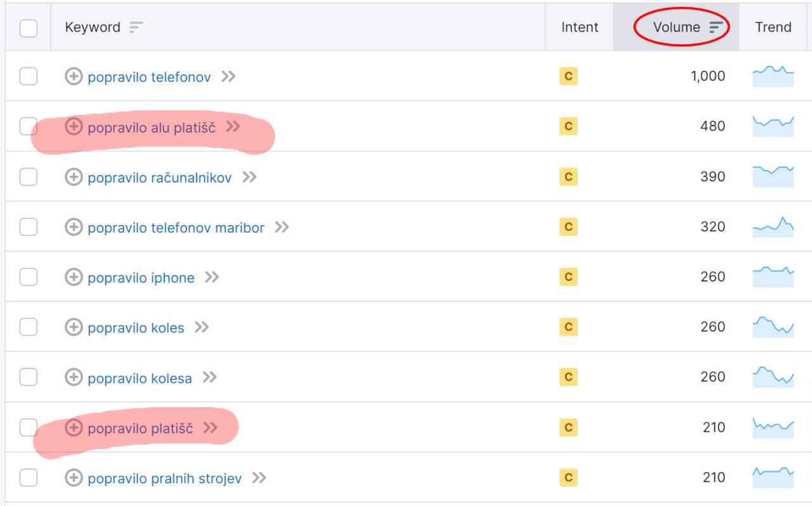The width and height of the screenshot is (812, 506).
Task: Open double chevron beside popravilo platišč
Action: [210, 428]
